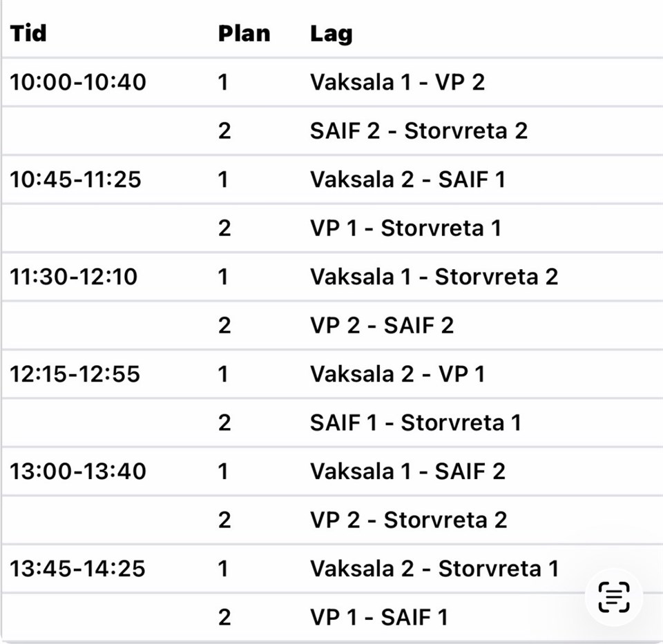Select the VP 1 - SAIF 1 match
Image resolution: width=663 pixels, height=644 pixels.
tap(379, 617)
